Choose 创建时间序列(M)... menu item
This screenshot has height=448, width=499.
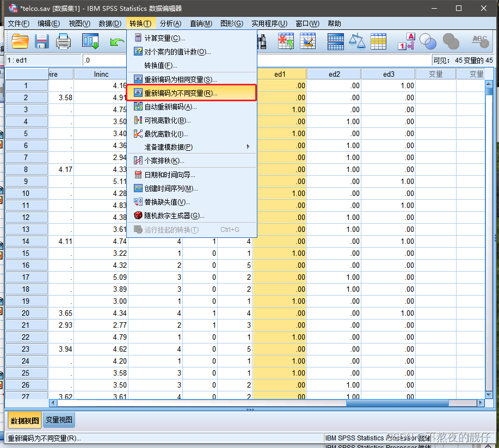[192, 188]
